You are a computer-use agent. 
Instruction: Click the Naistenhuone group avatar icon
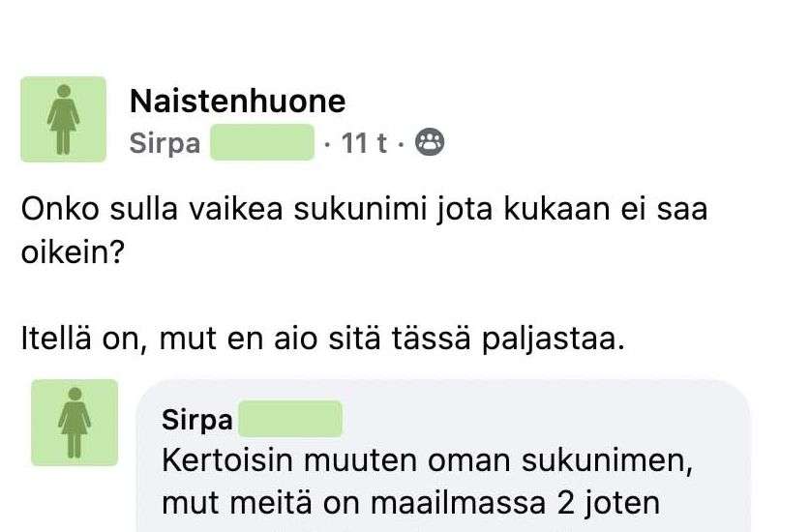coord(63,118)
